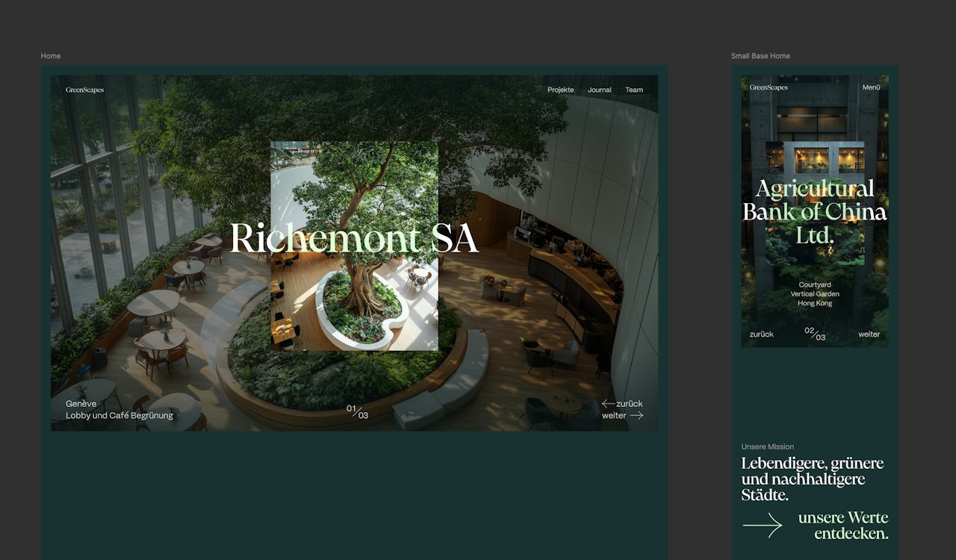The height and width of the screenshot is (560, 956).
Task: Click the weiter label in Home frame
Action: tap(614, 416)
